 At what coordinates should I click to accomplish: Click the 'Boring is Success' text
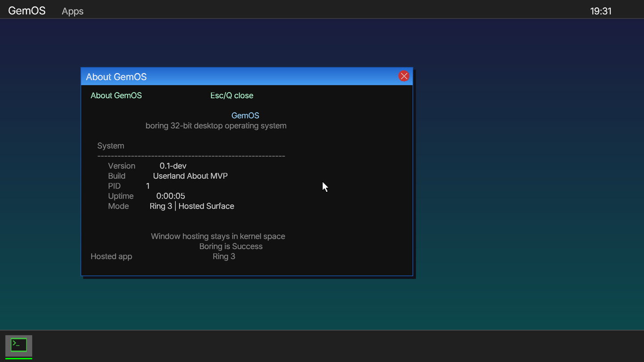231,247
